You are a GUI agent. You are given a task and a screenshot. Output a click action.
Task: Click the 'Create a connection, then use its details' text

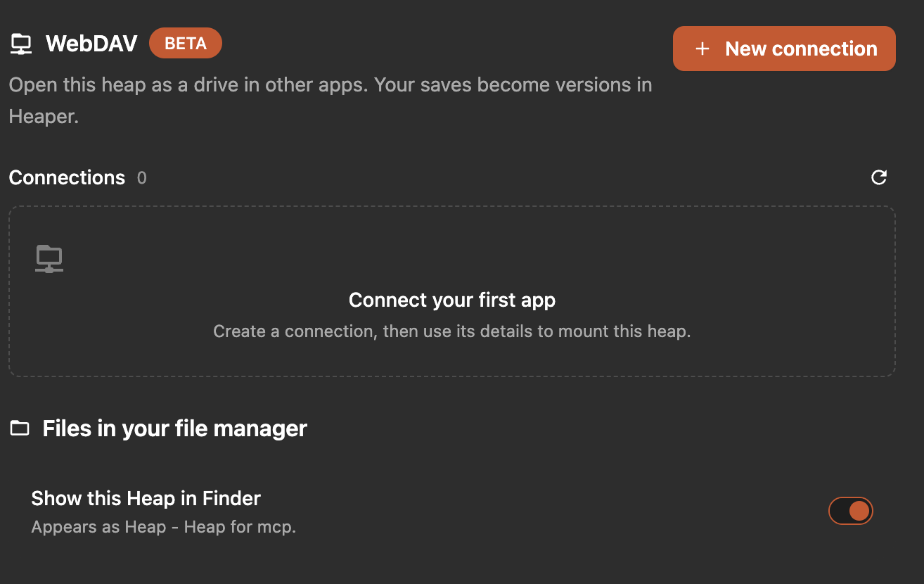point(452,331)
